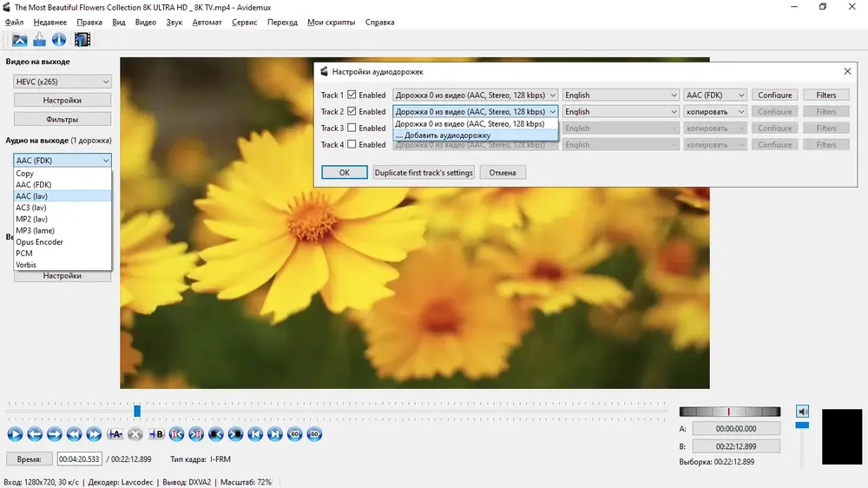
Task: Open Track 2 language dropdown
Action: click(x=621, y=112)
